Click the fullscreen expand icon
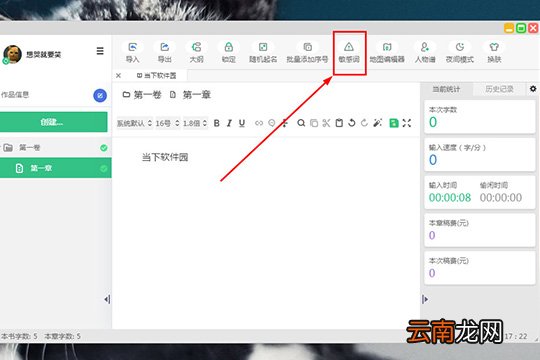540x360 pixels. click(x=407, y=123)
